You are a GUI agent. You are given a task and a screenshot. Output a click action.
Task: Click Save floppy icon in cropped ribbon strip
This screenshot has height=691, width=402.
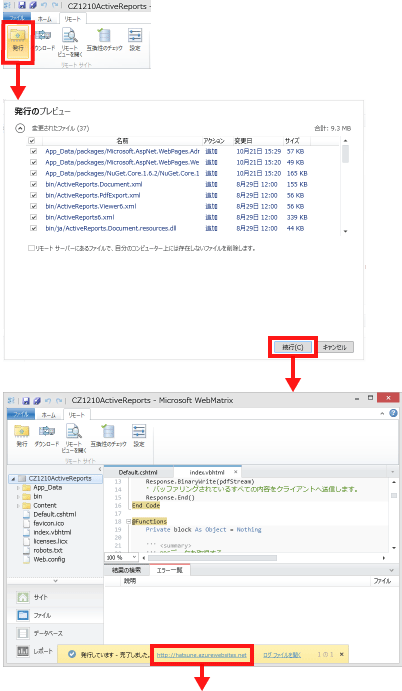click(22, 6)
